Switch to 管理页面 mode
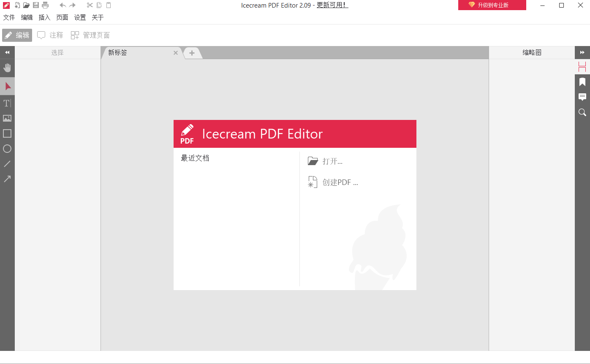 coord(90,35)
